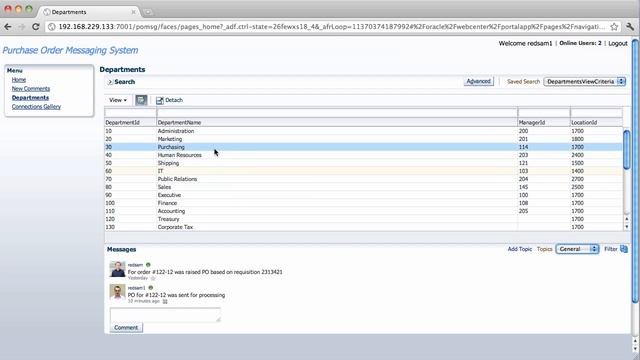Open the View dropdown menu
Screen dimensions: 640x360
click(x=118, y=100)
